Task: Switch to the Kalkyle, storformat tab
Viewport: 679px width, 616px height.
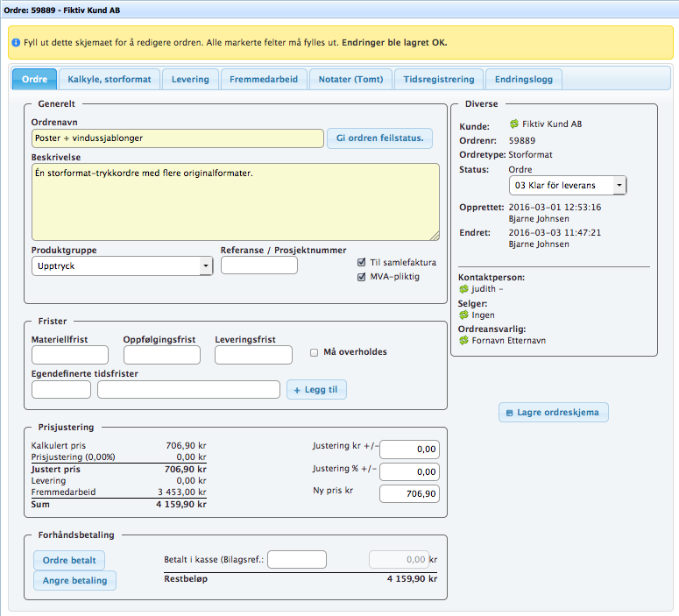Action: point(110,80)
